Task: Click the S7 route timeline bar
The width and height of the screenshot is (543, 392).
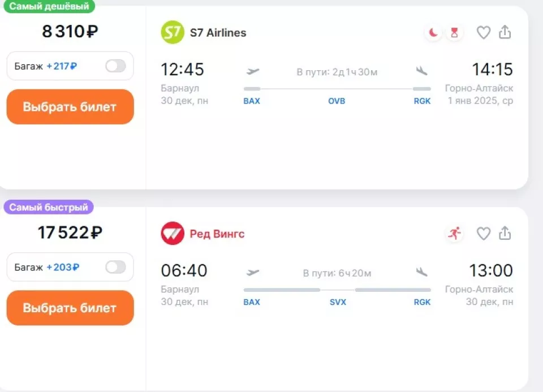Action: [337, 89]
